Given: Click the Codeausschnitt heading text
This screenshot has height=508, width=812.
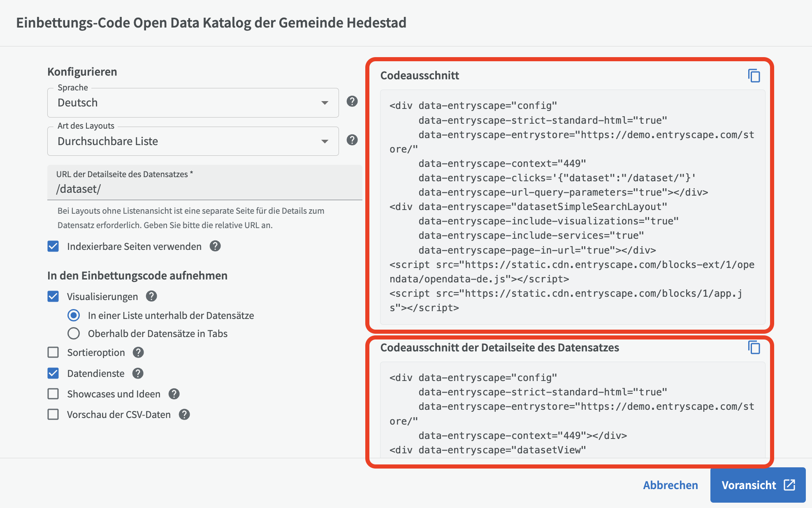Looking at the screenshot, I should coord(420,76).
